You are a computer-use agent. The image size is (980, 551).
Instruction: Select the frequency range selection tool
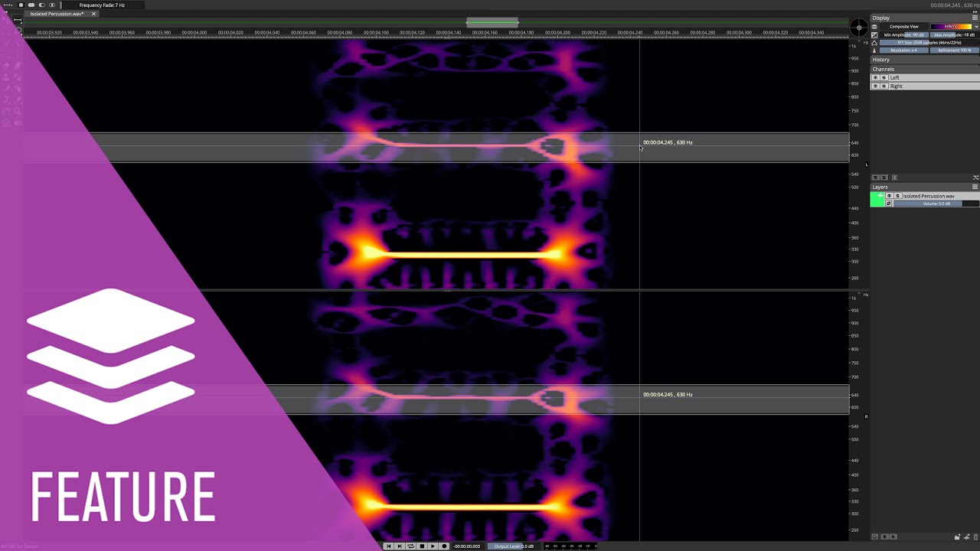point(18,20)
